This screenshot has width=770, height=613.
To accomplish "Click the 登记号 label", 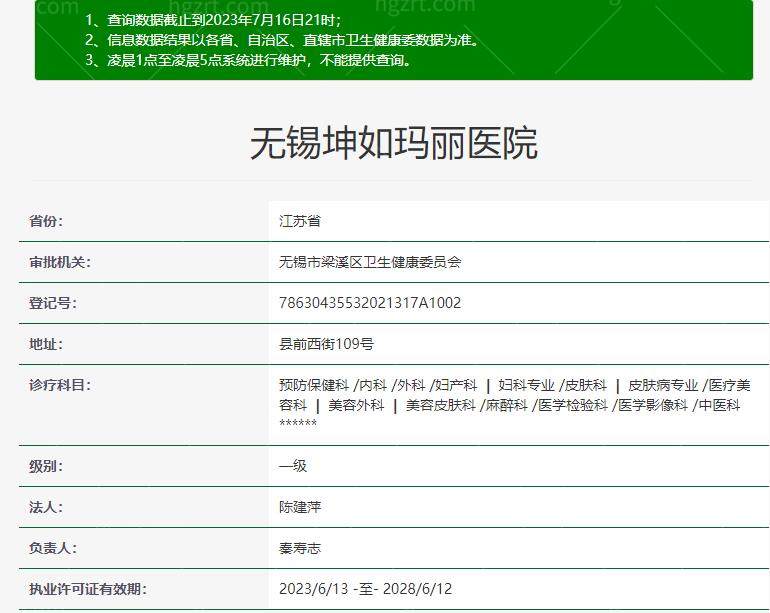I will pos(53,303).
